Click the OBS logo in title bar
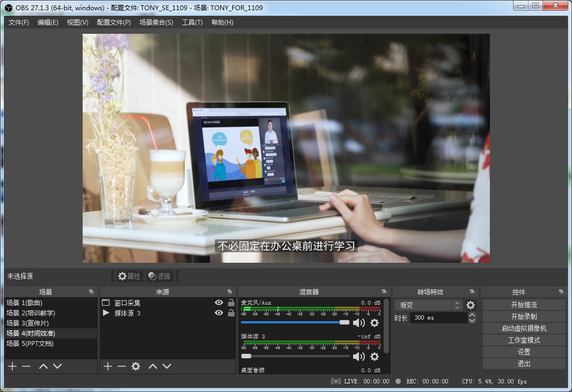Screen dimensions: 572x392 [x=9, y=8]
